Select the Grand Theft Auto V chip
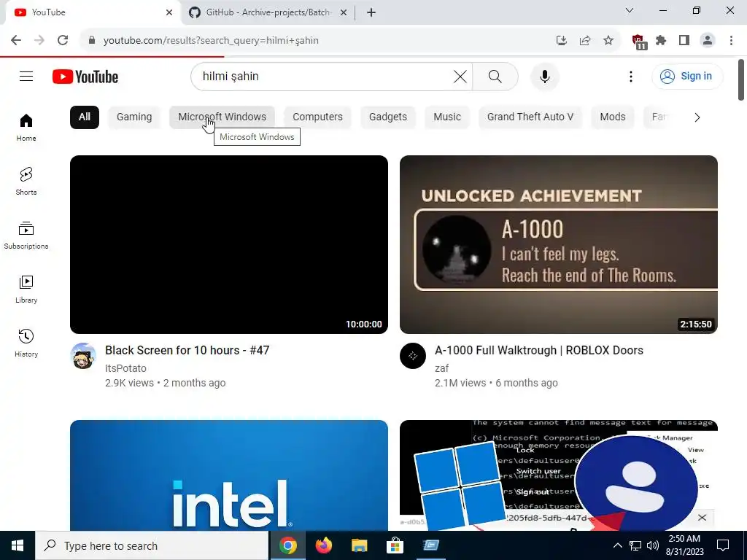Screen dimensions: 747x560 pos(530,117)
